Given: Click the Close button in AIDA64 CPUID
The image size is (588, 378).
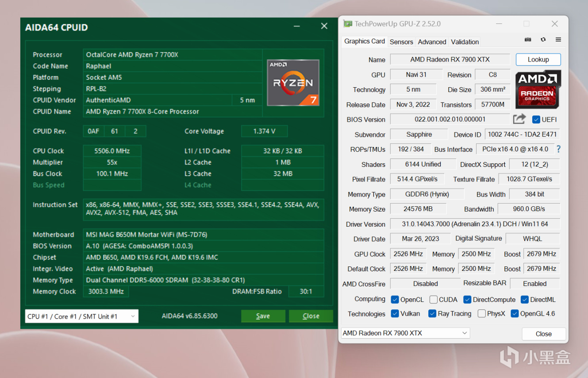Looking at the screenshot, I should [311, 316].
